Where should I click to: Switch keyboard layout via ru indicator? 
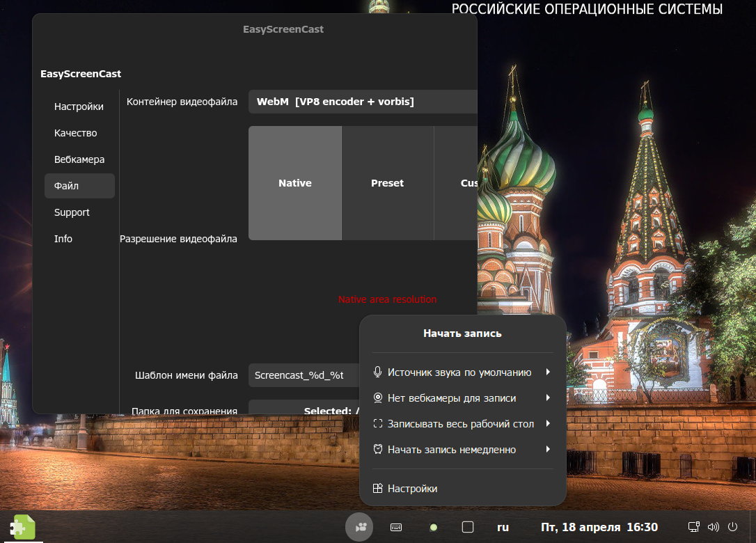point(503,527)
